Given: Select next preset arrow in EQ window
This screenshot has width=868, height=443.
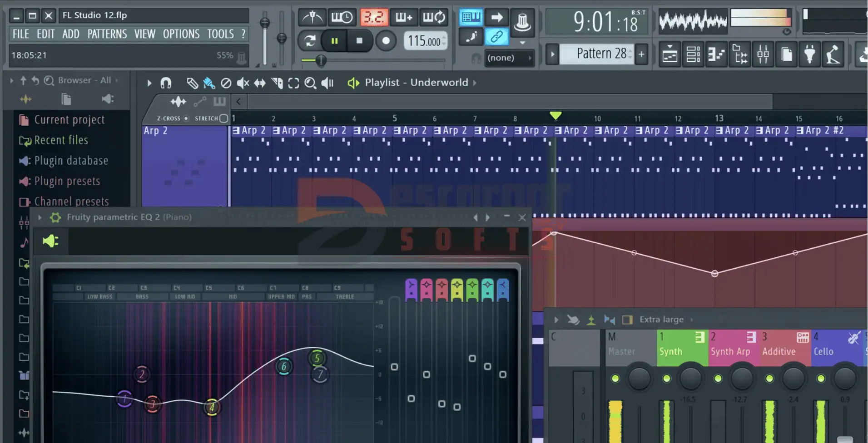Looking at the screenshot, I should pyautogui.click(x=488, y=217).
